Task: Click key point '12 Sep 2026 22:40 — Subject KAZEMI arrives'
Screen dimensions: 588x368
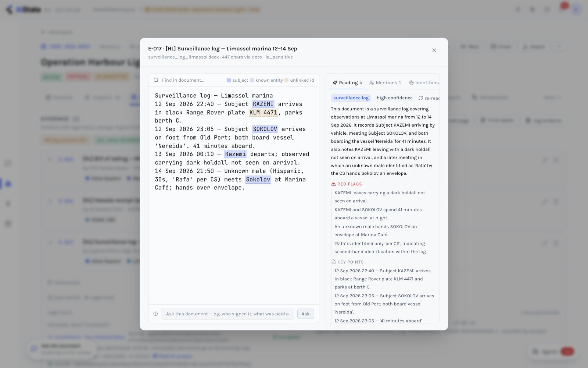Action: point(383,279)
